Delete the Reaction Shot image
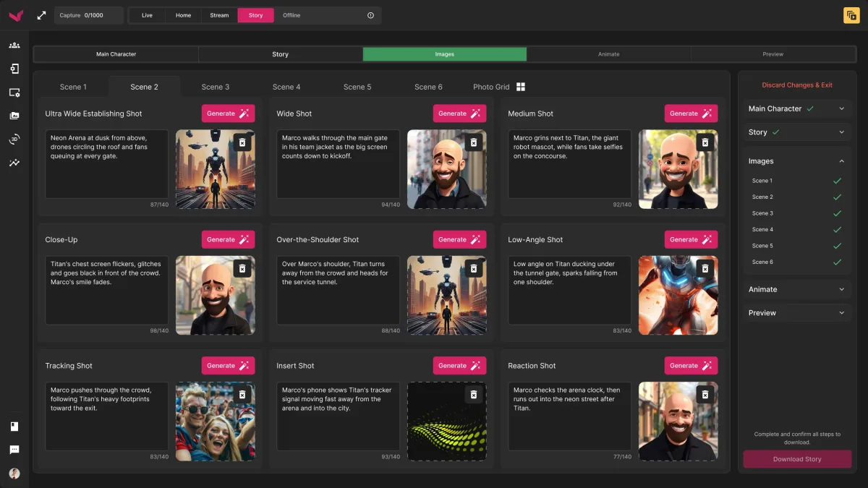 tap(705, 395)
